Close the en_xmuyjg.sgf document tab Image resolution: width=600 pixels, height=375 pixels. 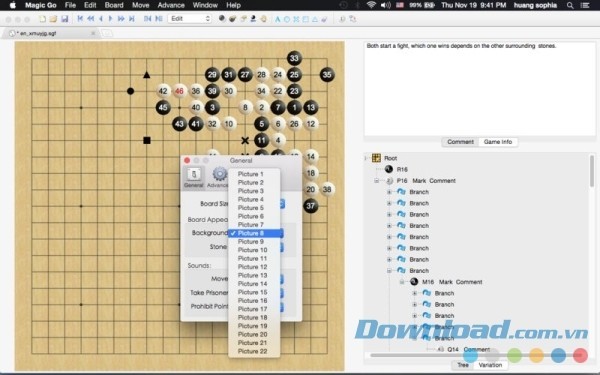(x=93, y=33)
